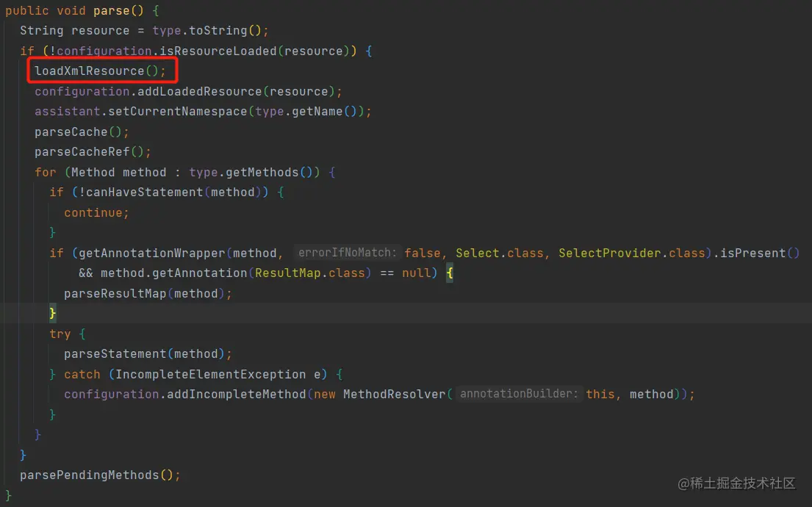Click the highlighted opening brace after null
This screenshot has height=507, width=812.
[450, 273]
